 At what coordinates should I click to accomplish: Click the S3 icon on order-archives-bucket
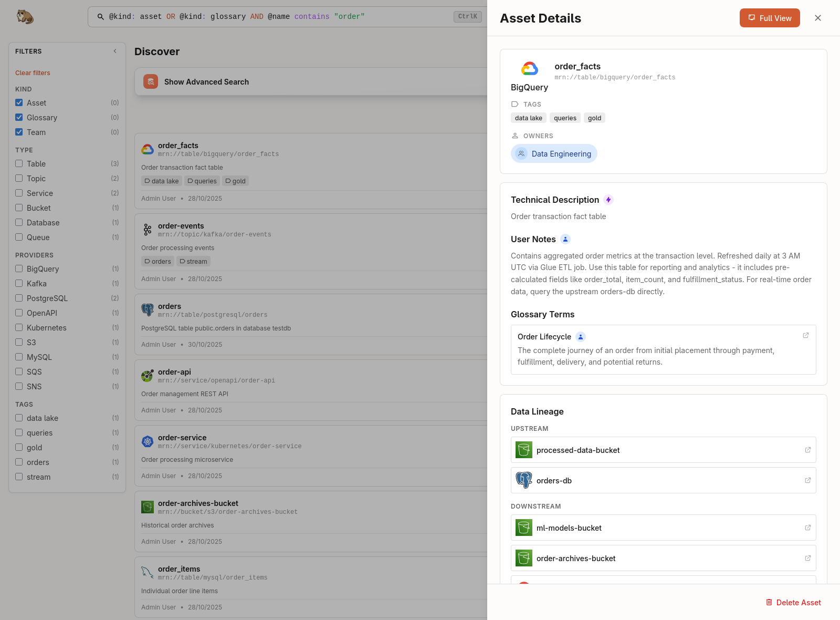147,507
